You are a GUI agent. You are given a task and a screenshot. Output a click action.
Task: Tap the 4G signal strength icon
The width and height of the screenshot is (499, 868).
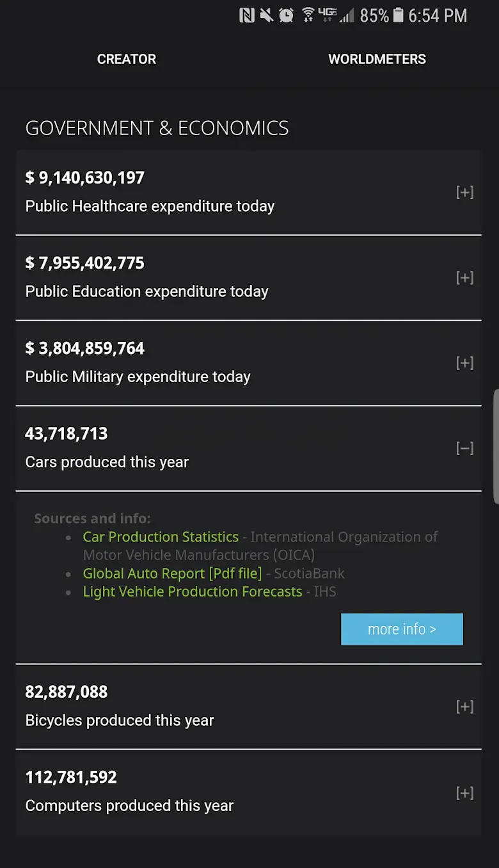click(337, 15)
